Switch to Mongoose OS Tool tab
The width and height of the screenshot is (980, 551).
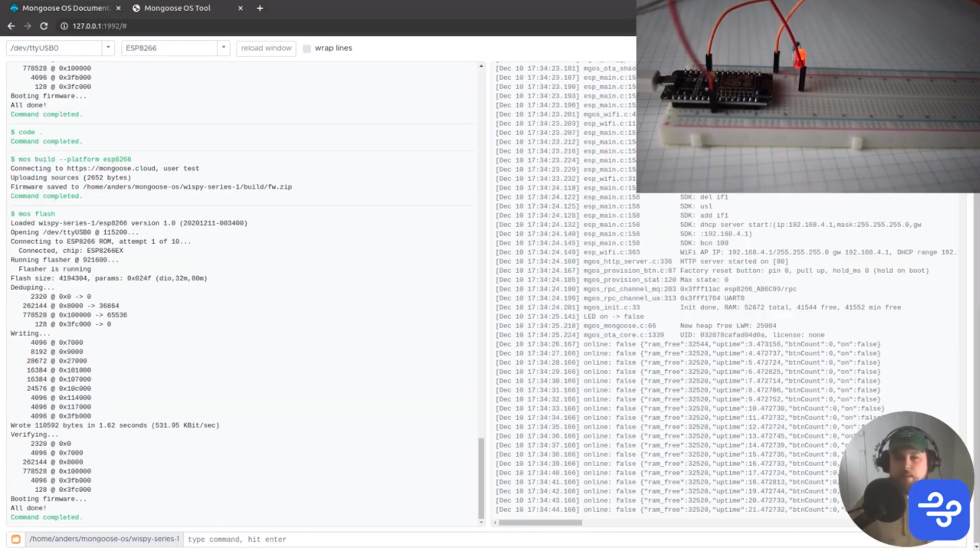pos(186,8)
